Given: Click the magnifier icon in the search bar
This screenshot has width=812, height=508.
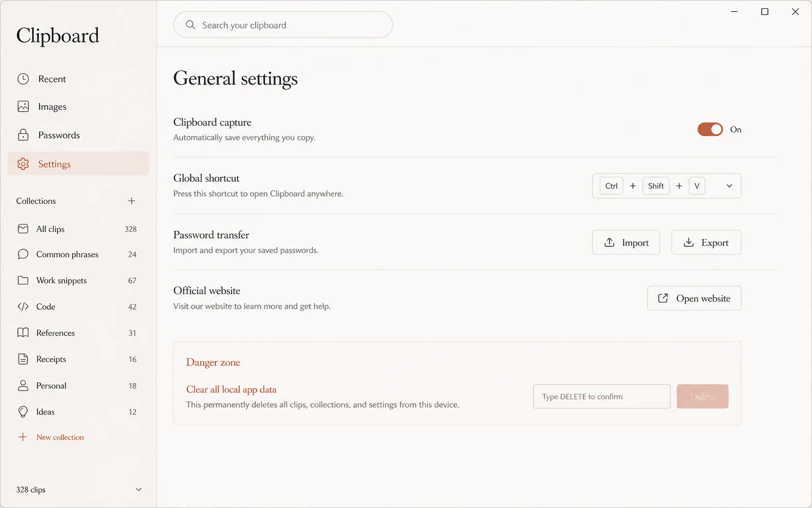Looking at the screenshot, I should (190, 25).
